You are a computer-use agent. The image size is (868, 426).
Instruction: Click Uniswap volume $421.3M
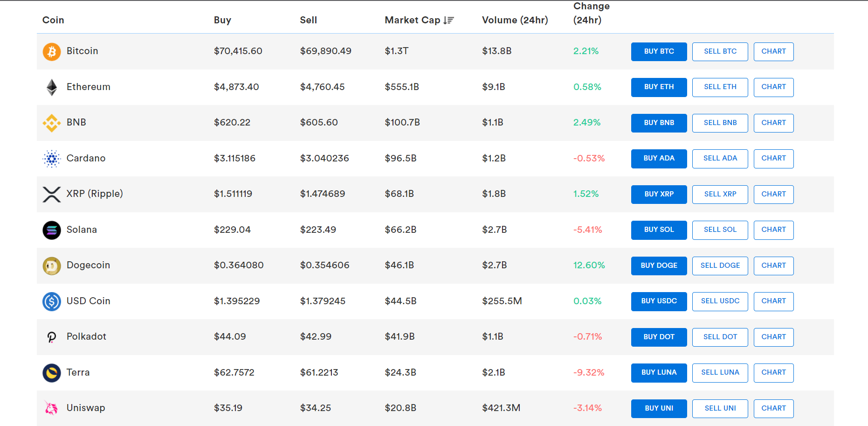[501, 408]
